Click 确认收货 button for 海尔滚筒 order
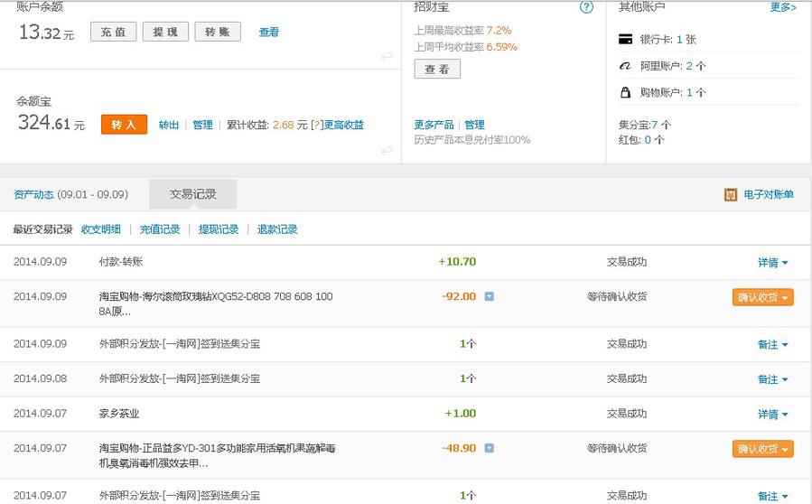The height and width of the screenshot is (504, 812). tap(763, 297)
